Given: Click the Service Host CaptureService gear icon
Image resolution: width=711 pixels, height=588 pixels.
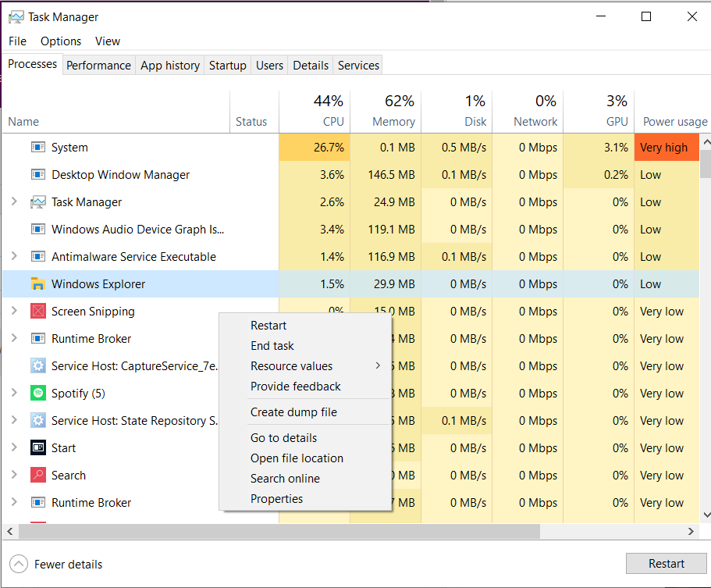Looking at the screenshot, I should (37, 366).
